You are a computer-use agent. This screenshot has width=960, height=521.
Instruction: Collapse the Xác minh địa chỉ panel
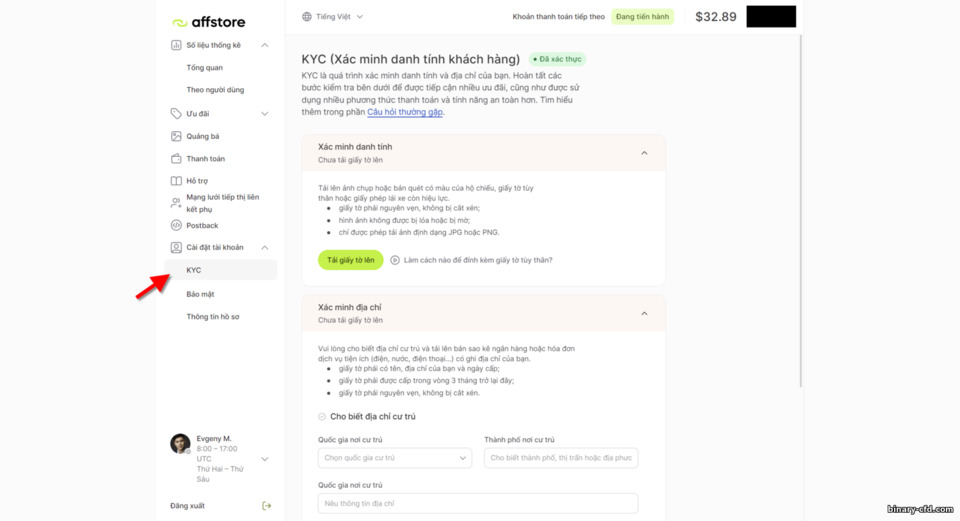(x=644, y=313)
